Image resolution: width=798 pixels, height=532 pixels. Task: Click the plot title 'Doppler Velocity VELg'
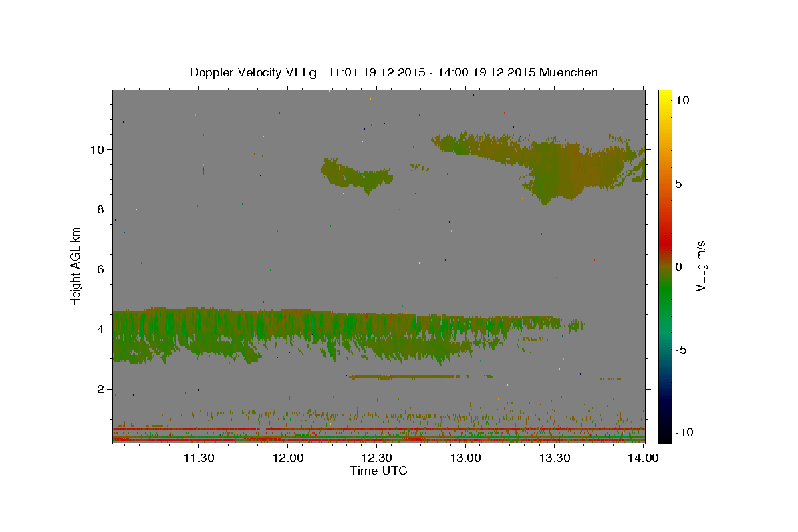[394, 72]
